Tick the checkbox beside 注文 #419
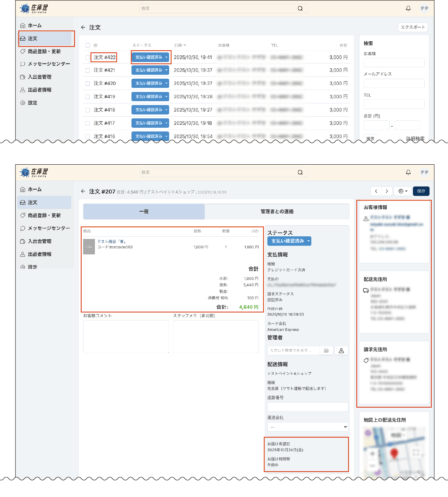The height and width of the screenshot is (497, 448). [x=88, y=97]
